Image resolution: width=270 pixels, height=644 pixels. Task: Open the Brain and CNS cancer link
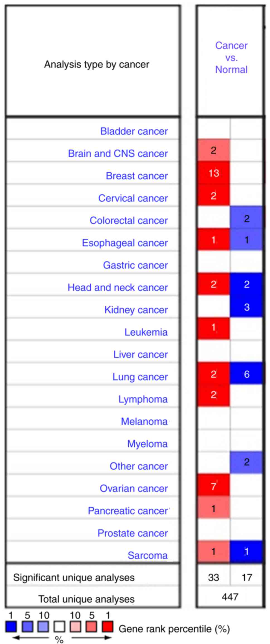pyautogui.click(x=118, y=153)
